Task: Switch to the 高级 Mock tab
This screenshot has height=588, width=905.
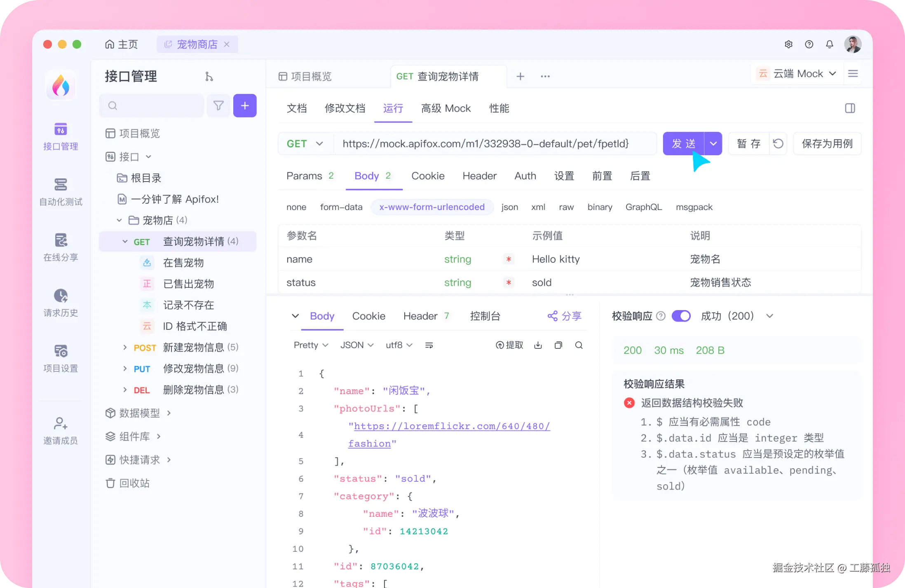Action: [x=445, y=108]
